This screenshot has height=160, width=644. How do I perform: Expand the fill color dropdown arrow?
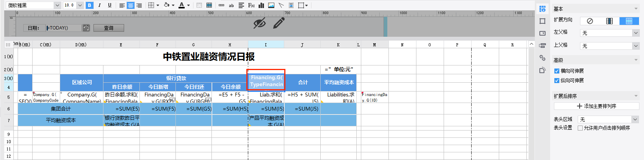click(173, 5)
